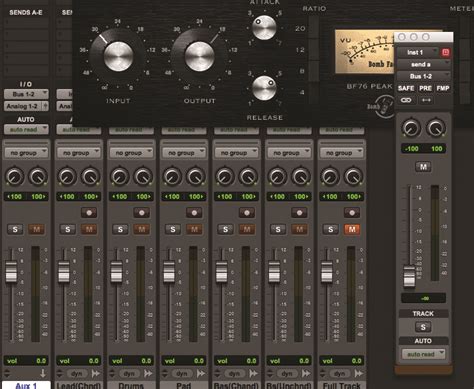Record-enable the Bas(Chand) track

(247, 213)
